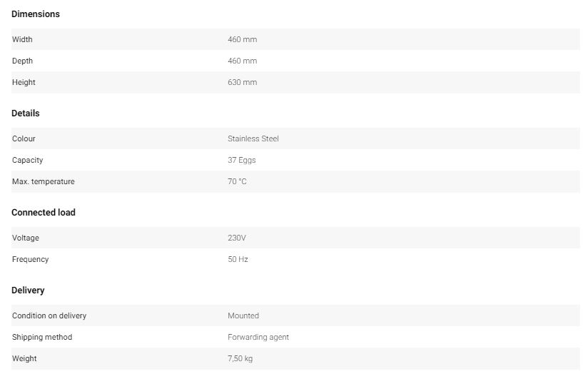Click the 70 °C temperature value

pyautogui.click(x=237, y=181)
